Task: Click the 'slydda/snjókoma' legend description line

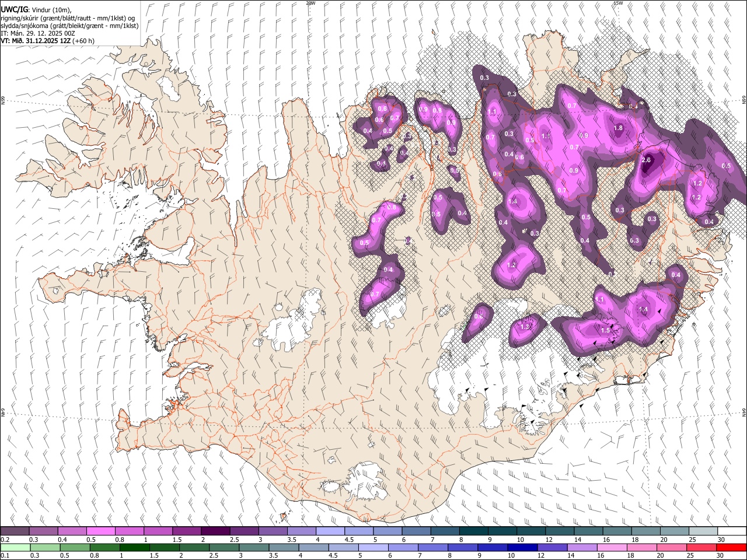Action: (x=69, y=26)
